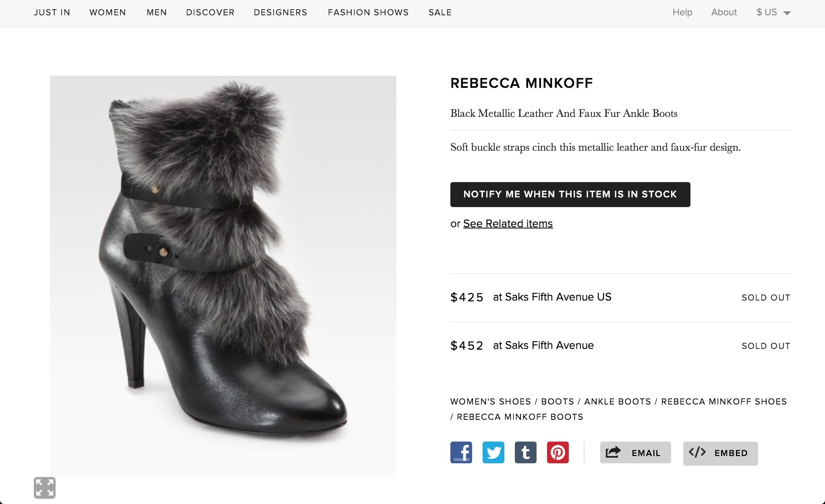Click Notify Me When In Stock button

click(x=570, y=195)
